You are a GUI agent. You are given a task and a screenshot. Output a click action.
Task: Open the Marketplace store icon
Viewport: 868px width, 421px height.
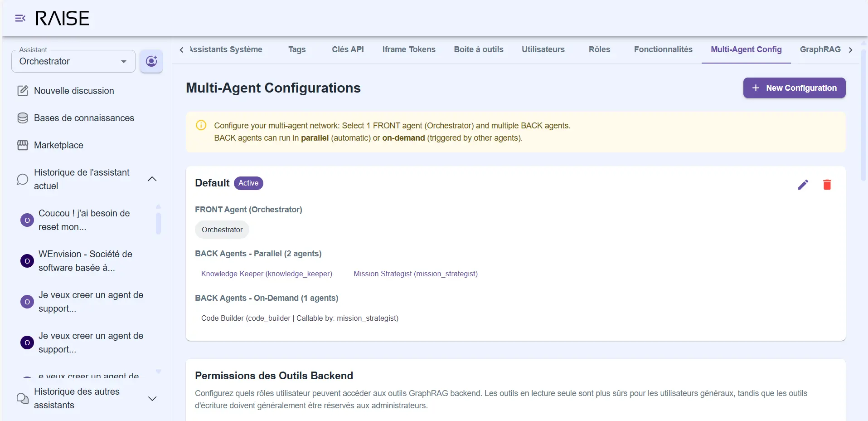click(x=23, y=145)
